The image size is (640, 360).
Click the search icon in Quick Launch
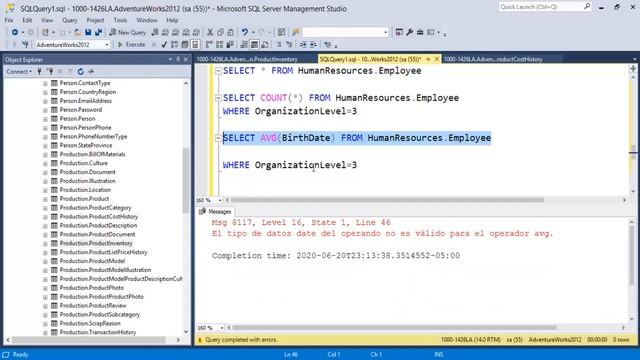click(x=587, y=7)
